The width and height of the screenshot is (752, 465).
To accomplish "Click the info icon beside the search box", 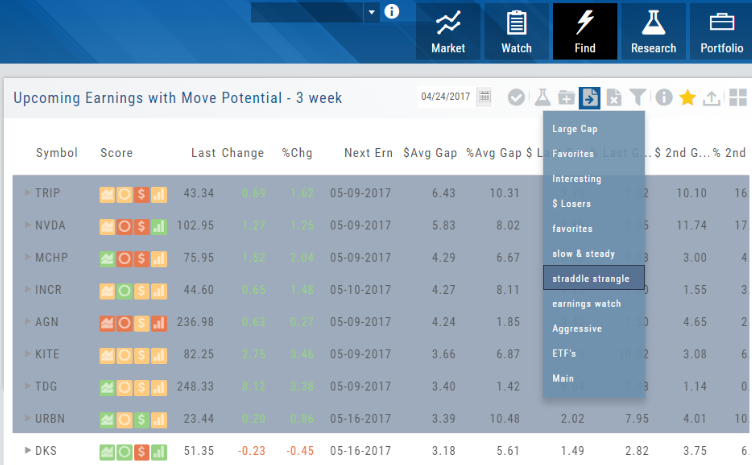I will (391, 12).
